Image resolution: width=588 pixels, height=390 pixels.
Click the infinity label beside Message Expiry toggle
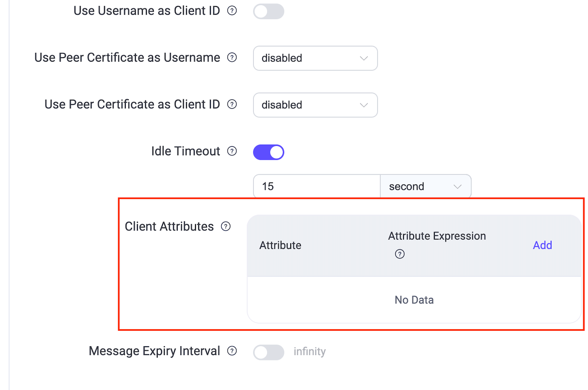(x=309, y=351)
